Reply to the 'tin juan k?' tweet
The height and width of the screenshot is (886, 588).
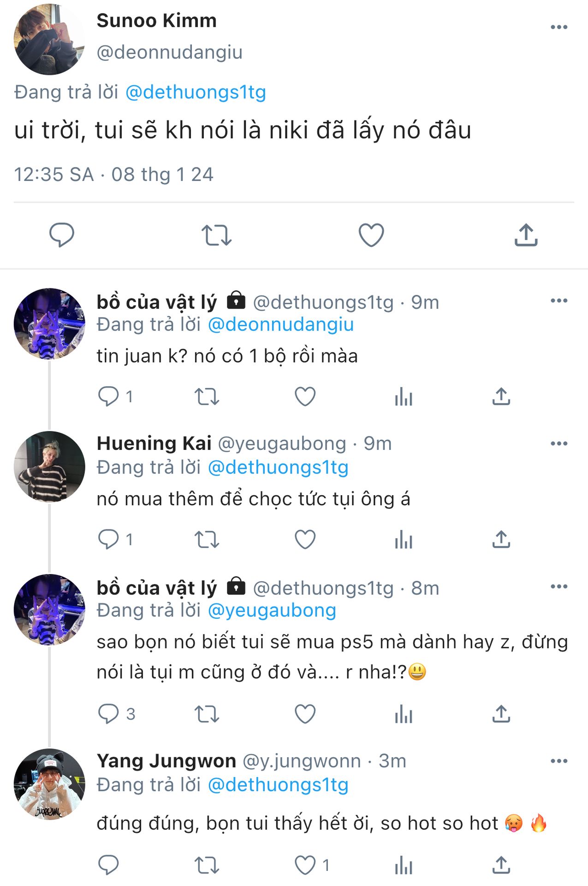click(109, 396)
